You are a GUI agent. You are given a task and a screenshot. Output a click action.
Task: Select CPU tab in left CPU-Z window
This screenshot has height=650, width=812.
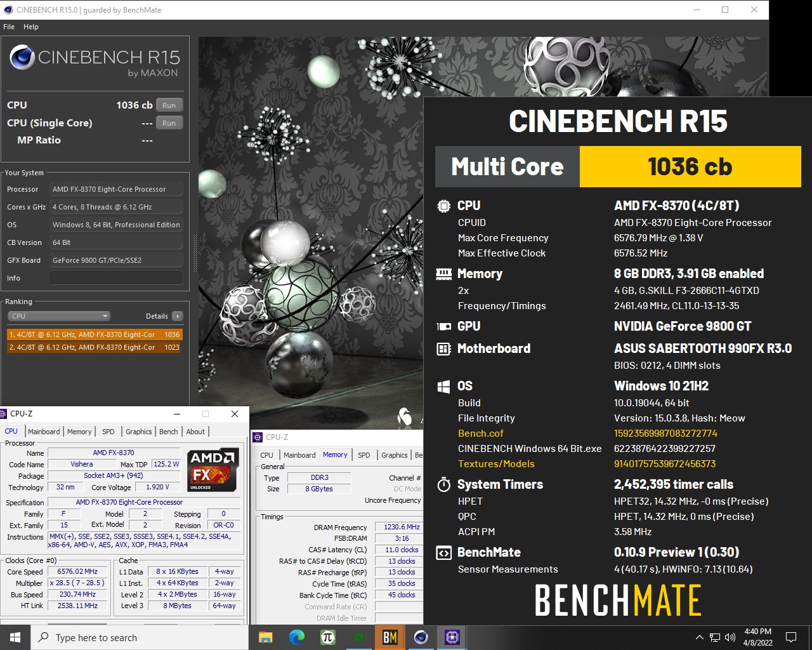[11, 431]
